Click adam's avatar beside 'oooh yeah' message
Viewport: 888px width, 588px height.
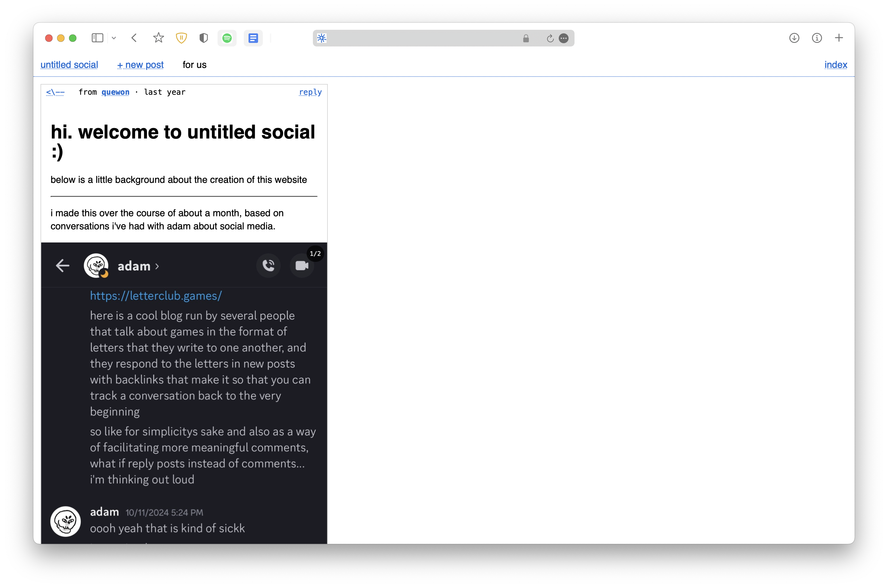click(x=65, y=521)
